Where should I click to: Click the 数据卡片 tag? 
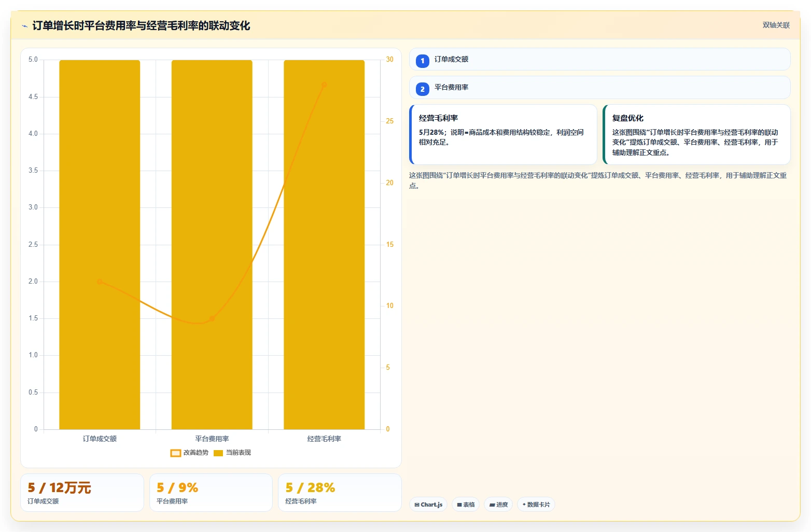pos(536,505)
